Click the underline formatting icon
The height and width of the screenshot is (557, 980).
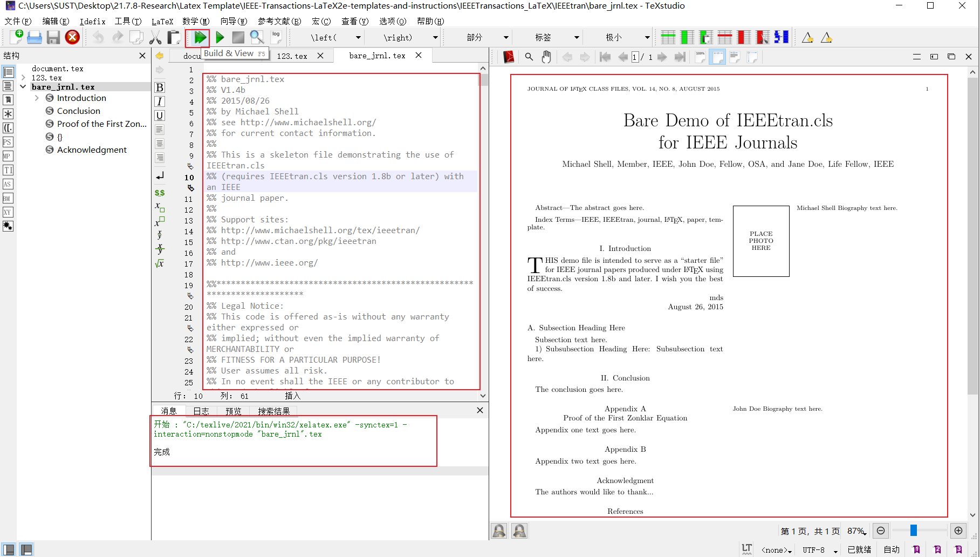[159, 115]
